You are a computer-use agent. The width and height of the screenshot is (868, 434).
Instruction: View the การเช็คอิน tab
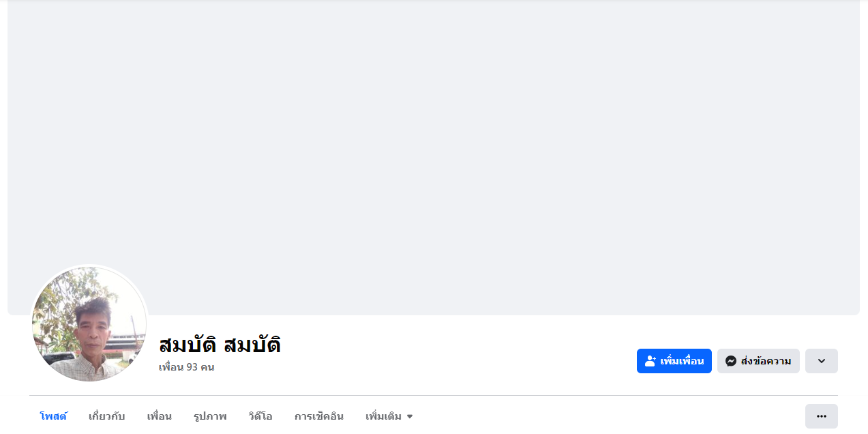318,416
